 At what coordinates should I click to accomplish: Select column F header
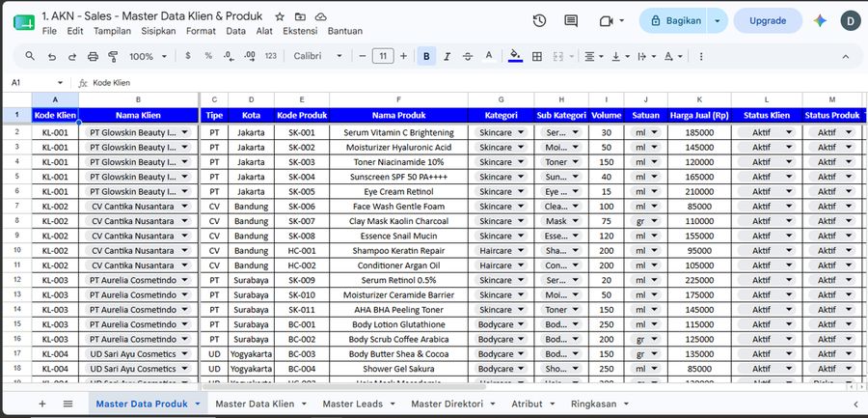tap(398, 99)
